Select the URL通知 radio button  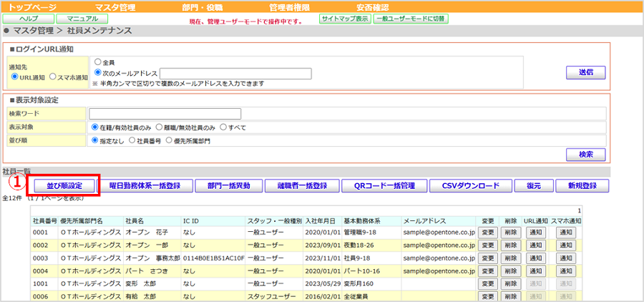pyautogui.click(x=16, y=77)
